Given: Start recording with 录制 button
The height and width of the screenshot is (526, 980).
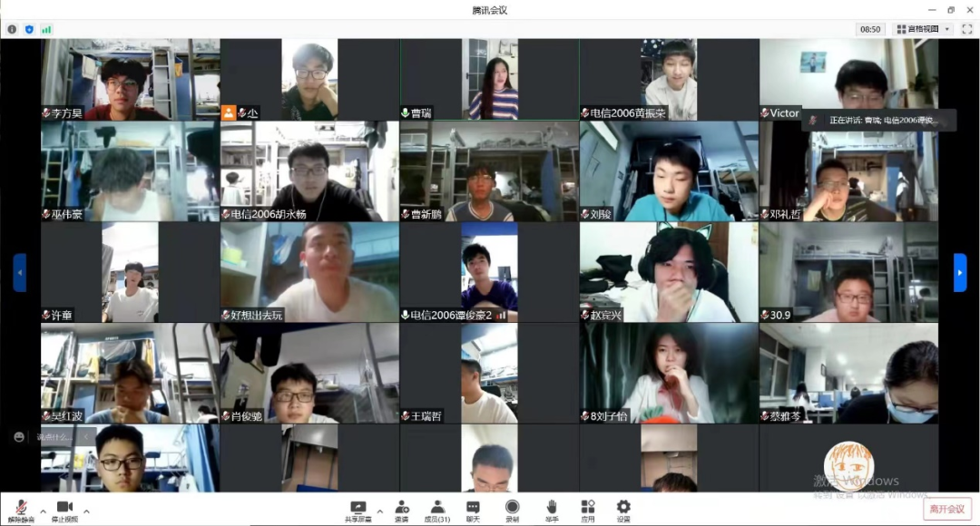Looking at the screenshot, I should pyautogui.click(x=512, y=511).
